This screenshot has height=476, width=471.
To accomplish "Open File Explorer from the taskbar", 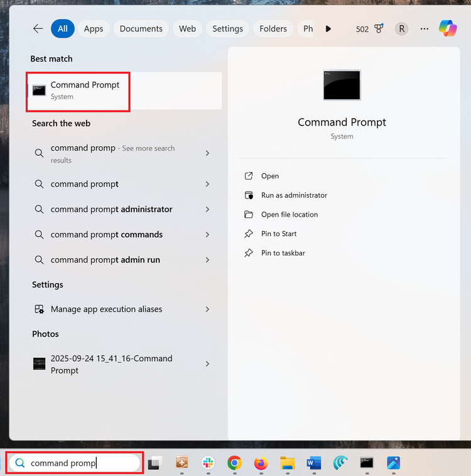I will (x=287, y=463).
